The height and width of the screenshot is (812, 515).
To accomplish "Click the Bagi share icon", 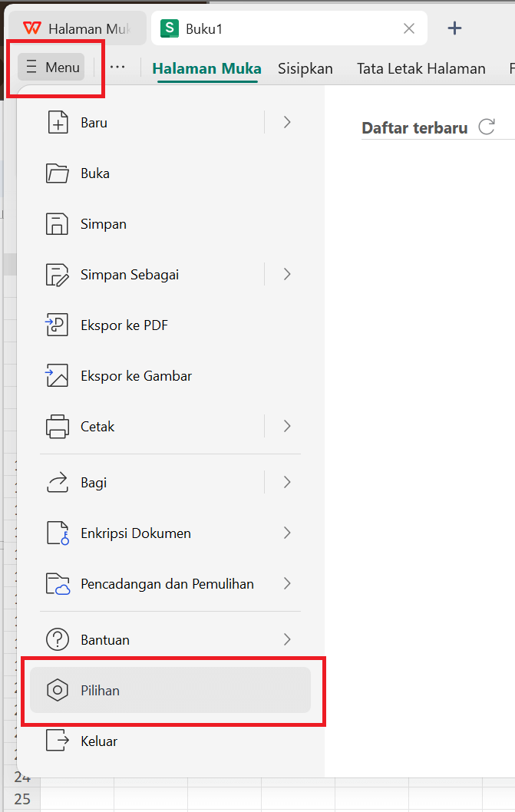I will (56, 482).
